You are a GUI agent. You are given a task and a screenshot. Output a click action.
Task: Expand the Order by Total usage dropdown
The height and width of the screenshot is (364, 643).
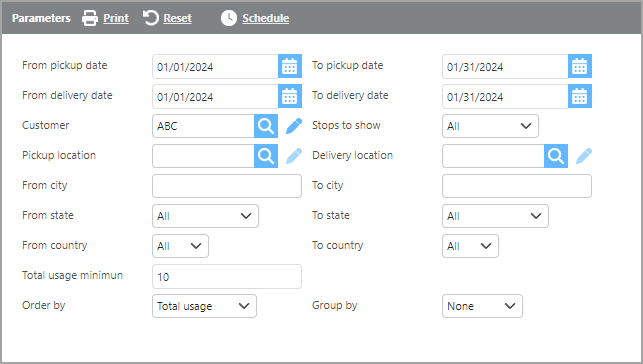(x=204, y=306)
